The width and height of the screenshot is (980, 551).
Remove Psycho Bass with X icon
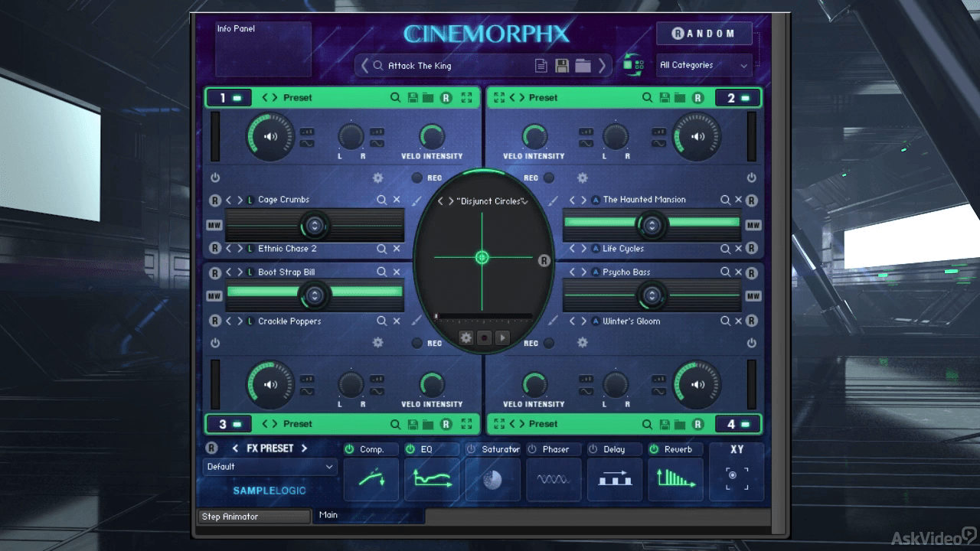tap(738, 272)
